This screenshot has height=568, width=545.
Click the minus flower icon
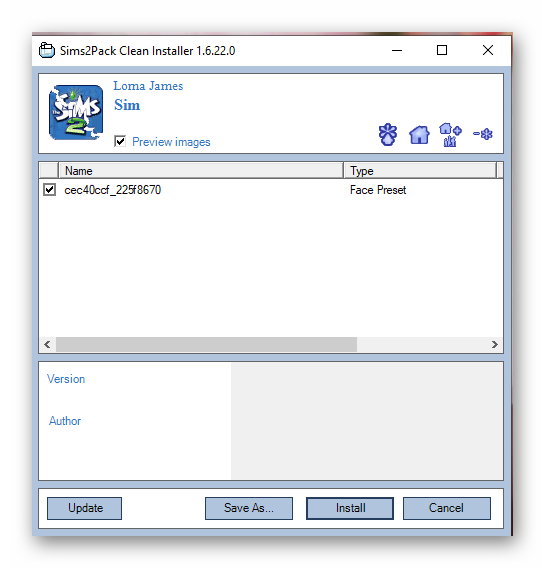tap(483, 134)
